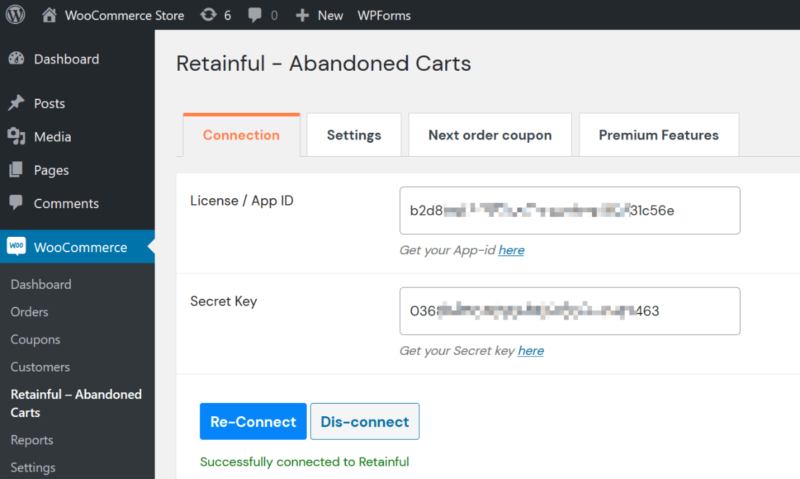Viewport: 800px width, 479px height.
Task: Switch to the Settings tab
Action: coord(354,135)
